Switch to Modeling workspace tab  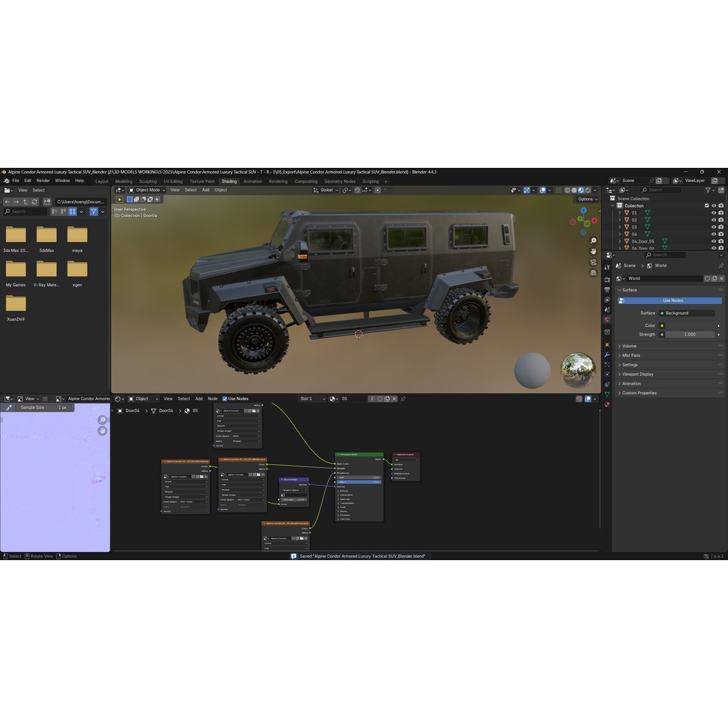click(x=123, y=181)
